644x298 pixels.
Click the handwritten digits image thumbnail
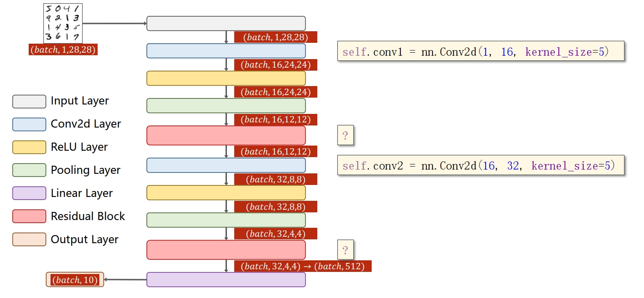point(63,23)
